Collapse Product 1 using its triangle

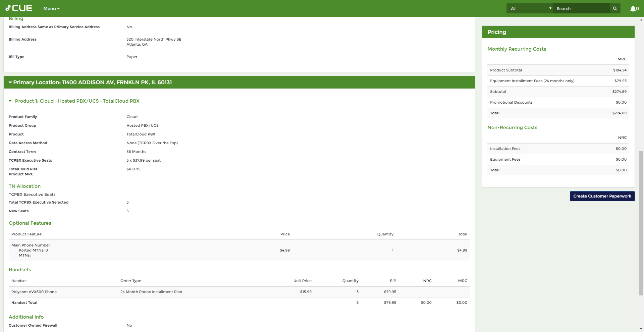(x=10, y=101)
